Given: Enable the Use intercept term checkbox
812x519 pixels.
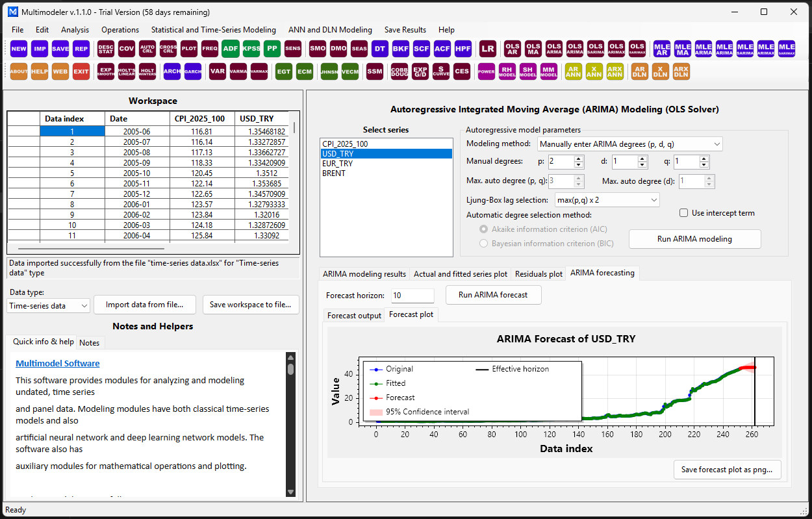Looking at the screenshot, I should 683,213.
